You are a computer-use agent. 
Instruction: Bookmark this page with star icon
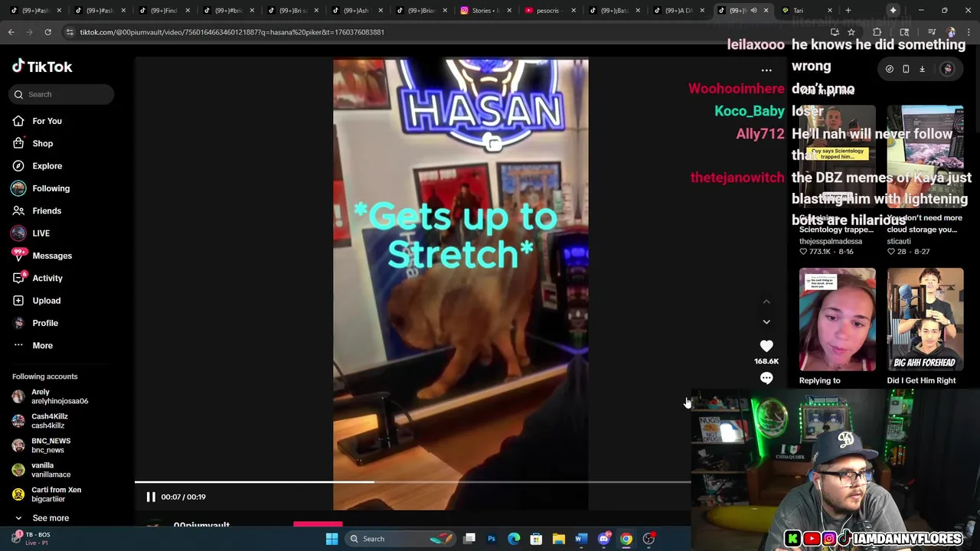(851, 32)
